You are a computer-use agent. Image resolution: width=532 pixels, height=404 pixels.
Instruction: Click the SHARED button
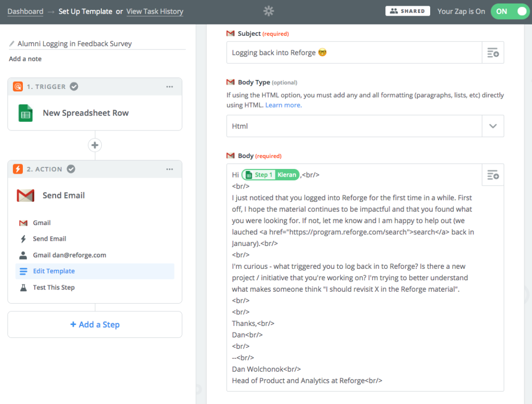coord(407,11)
